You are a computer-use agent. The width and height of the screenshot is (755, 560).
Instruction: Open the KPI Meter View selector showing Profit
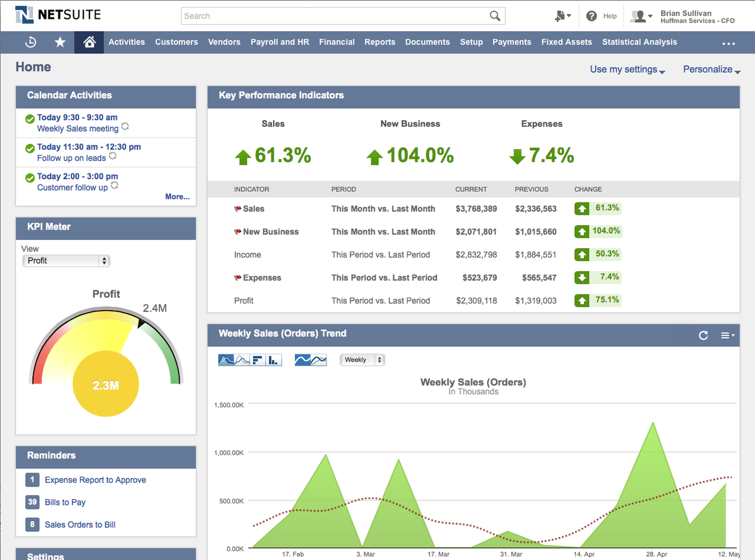click(x=66, y=261)
